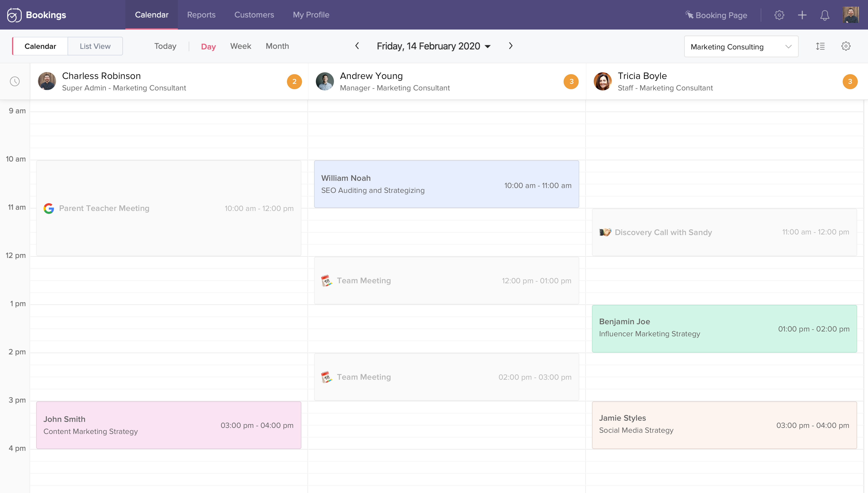This screenshot has width=868, height=493.
Task: Open the green Benjamin Joe appointment
Action: tap(724, 328)
